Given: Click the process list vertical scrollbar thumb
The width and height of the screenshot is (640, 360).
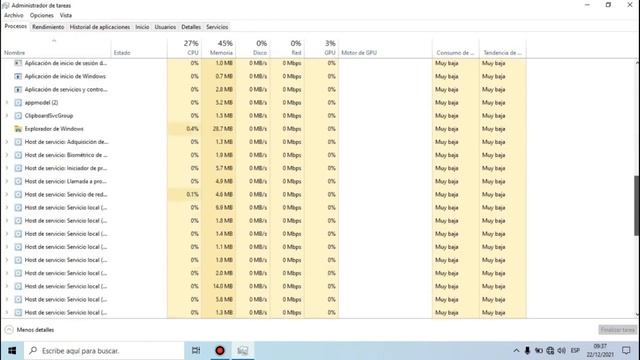Looking at the screenshot, I should 637,205.
